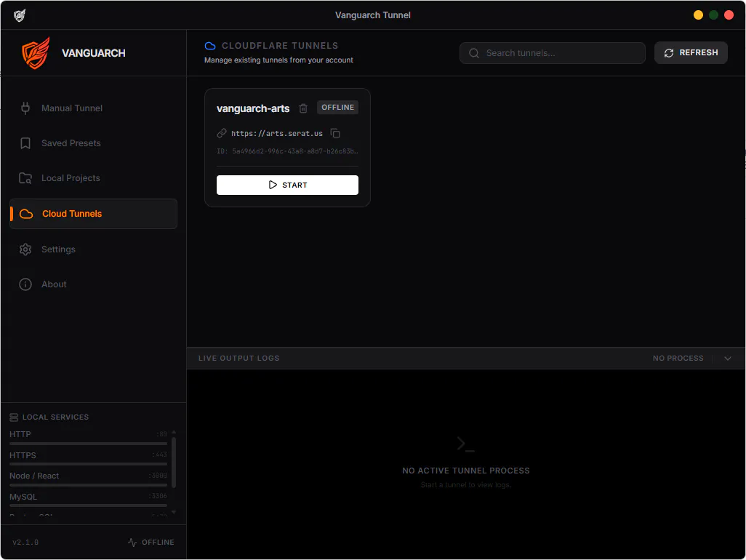Viewport: 746px width, 560px height.
Task: Open the https://arts.serat.us link
Action: tap(277, 134)
